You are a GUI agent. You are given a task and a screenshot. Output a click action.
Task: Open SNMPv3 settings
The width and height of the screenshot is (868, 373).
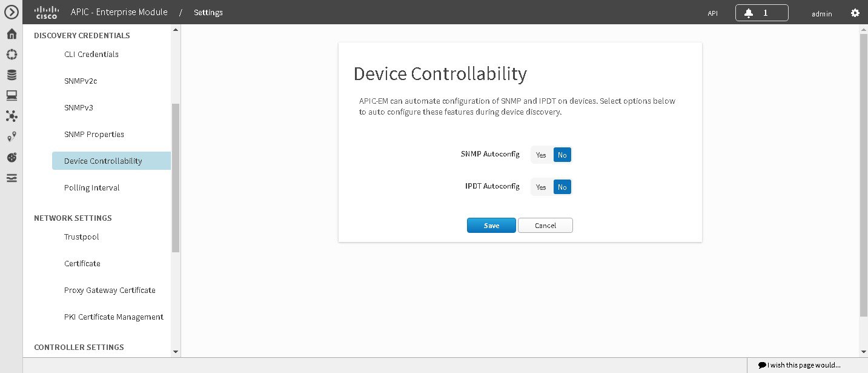coord(81,107)
